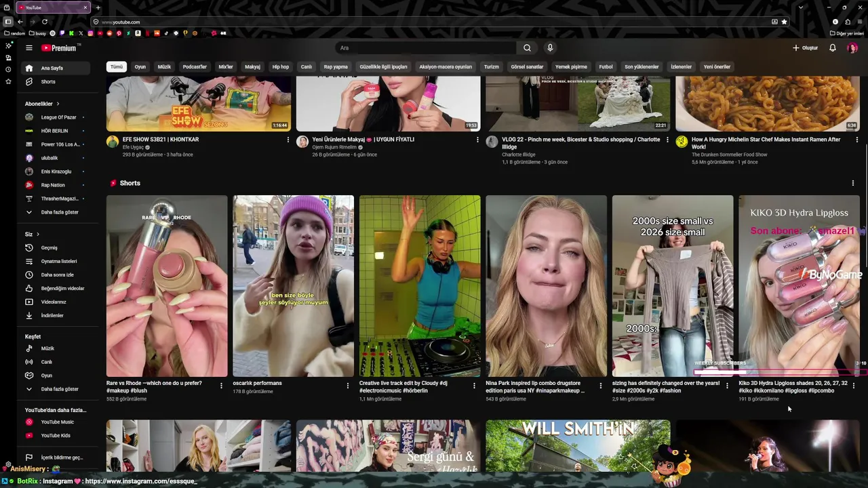The width and height of the screenshot is (868, 488).
Task: Select the Futbol filter chip
Action: [606, 67]
